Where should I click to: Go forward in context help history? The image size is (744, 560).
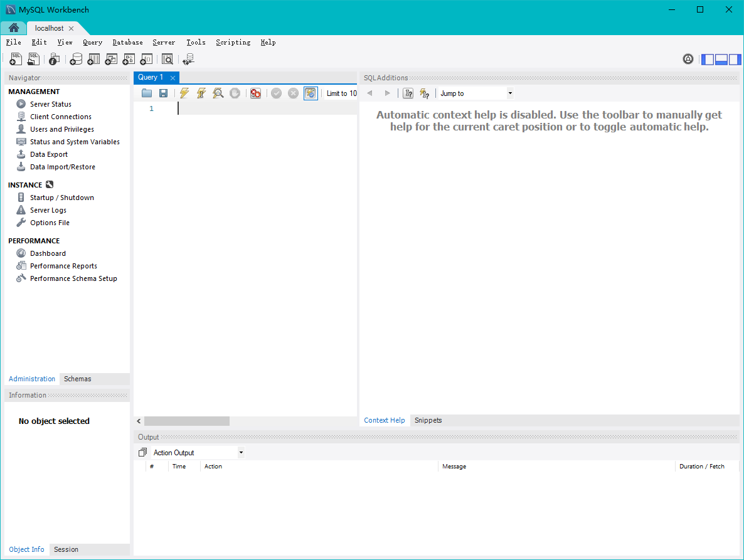tap(387, 93)
